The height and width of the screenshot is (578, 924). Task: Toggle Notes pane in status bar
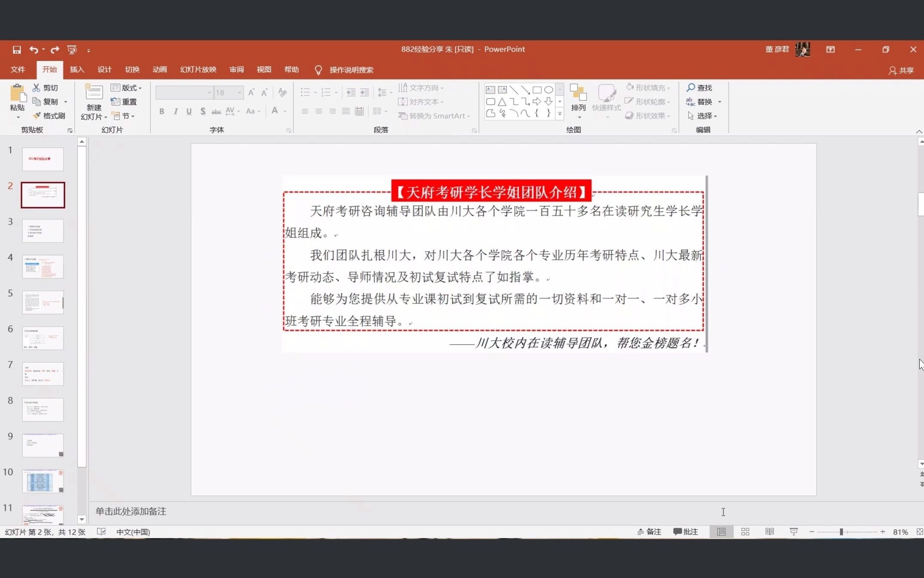click(649, 532)
